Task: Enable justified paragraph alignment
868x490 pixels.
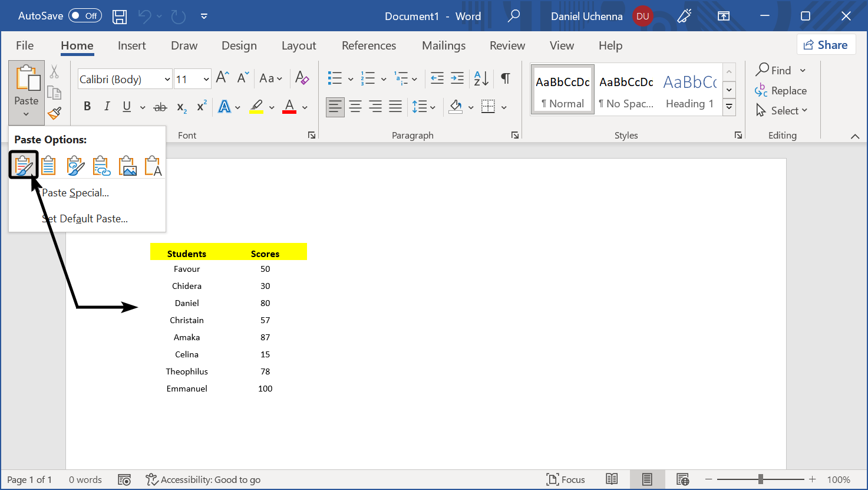Action: (x=395, y=106)
